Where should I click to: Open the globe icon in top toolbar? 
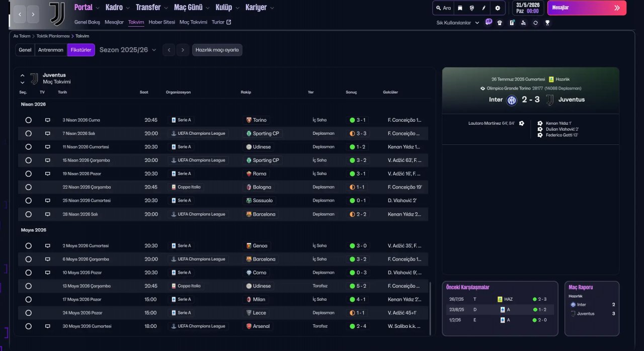pos(472,8)
